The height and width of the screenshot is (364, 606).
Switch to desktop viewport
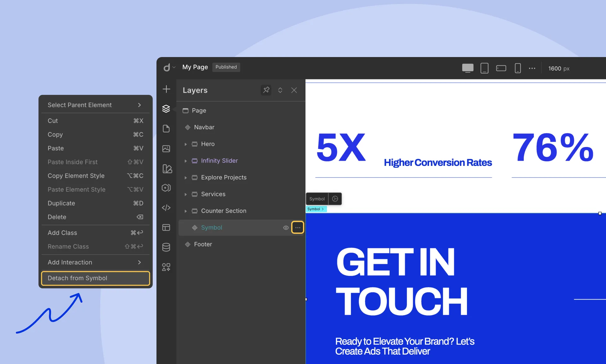click(468, 68)
